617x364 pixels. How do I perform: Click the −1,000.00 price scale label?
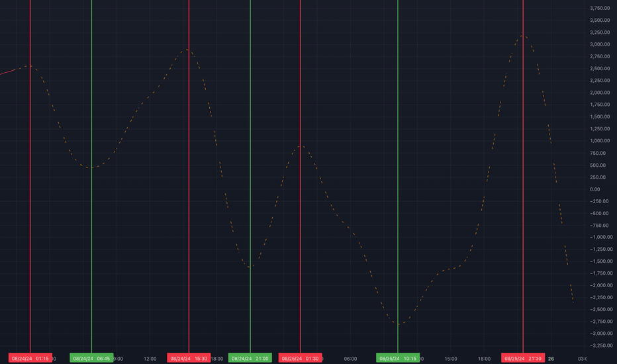tap(601, 237)
